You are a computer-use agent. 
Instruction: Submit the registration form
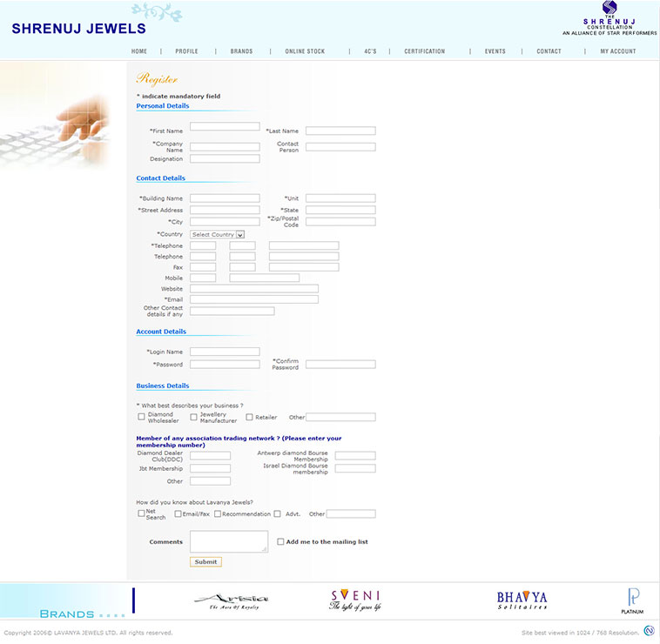(x=205, y=562)
